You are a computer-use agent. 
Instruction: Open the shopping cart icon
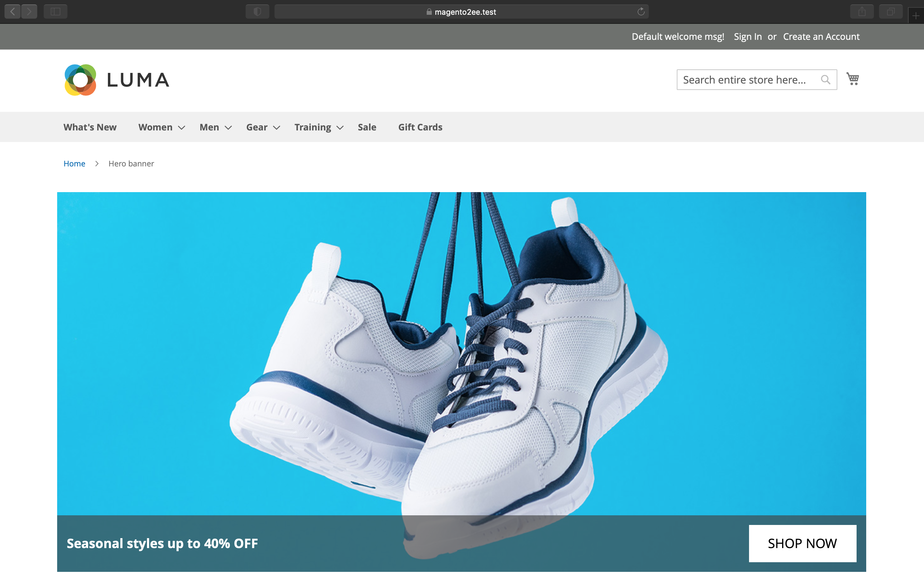pos(852,79)
